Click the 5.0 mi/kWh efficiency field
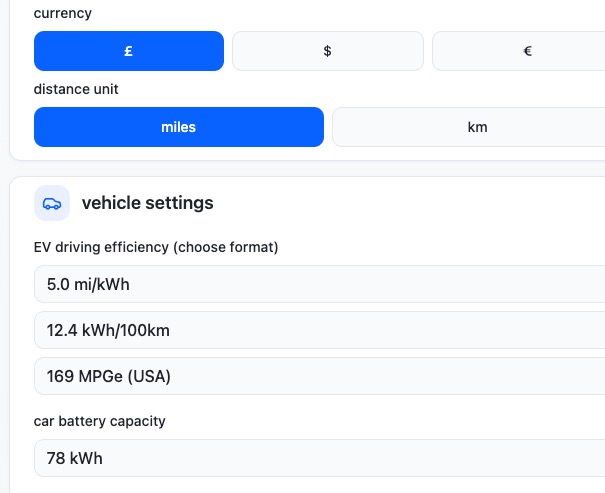 (x=320, y=284)
